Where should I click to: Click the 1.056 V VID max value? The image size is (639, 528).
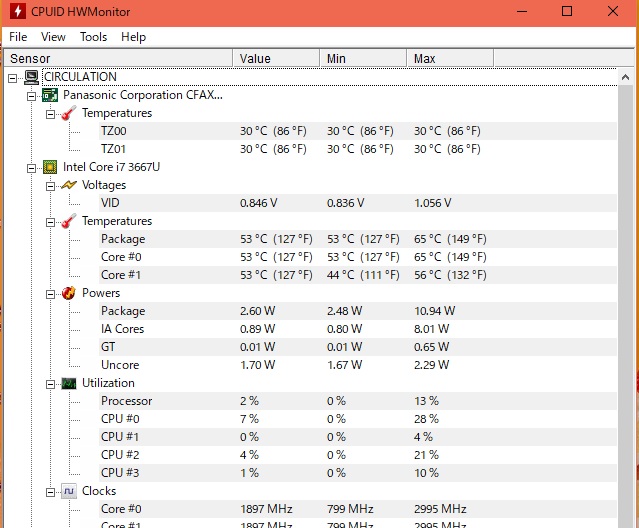[x=432, y=203]
